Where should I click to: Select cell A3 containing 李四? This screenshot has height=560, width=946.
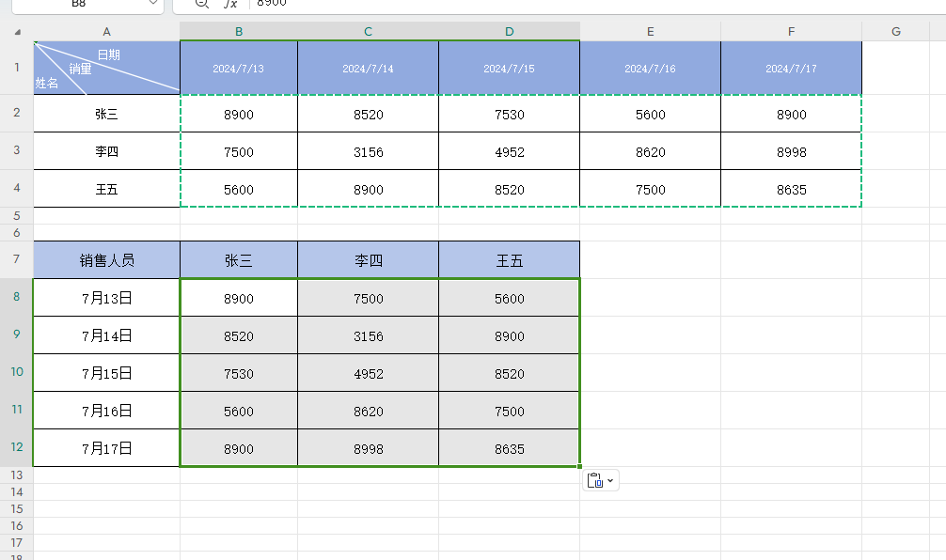(x=107, y=151)
